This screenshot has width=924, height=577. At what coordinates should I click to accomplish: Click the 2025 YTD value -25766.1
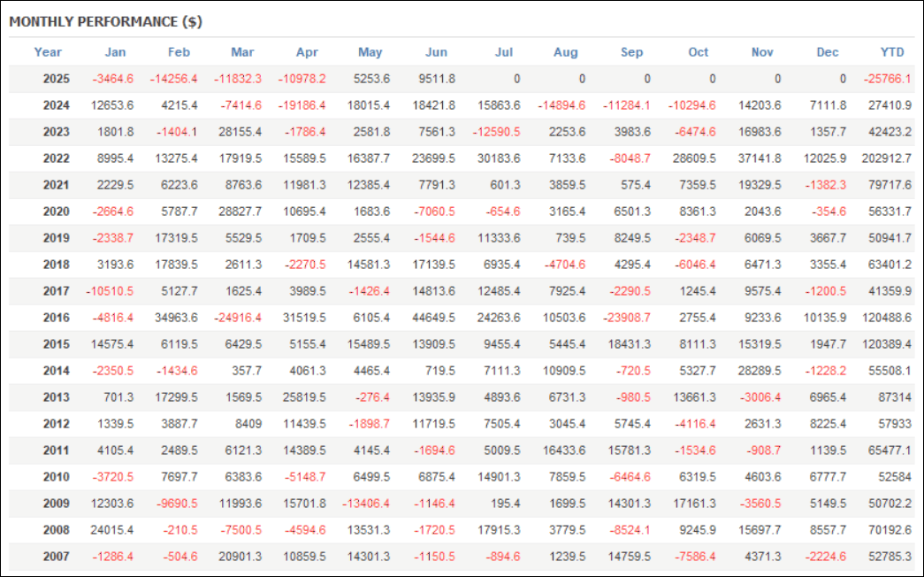click(x=888, y=79)
